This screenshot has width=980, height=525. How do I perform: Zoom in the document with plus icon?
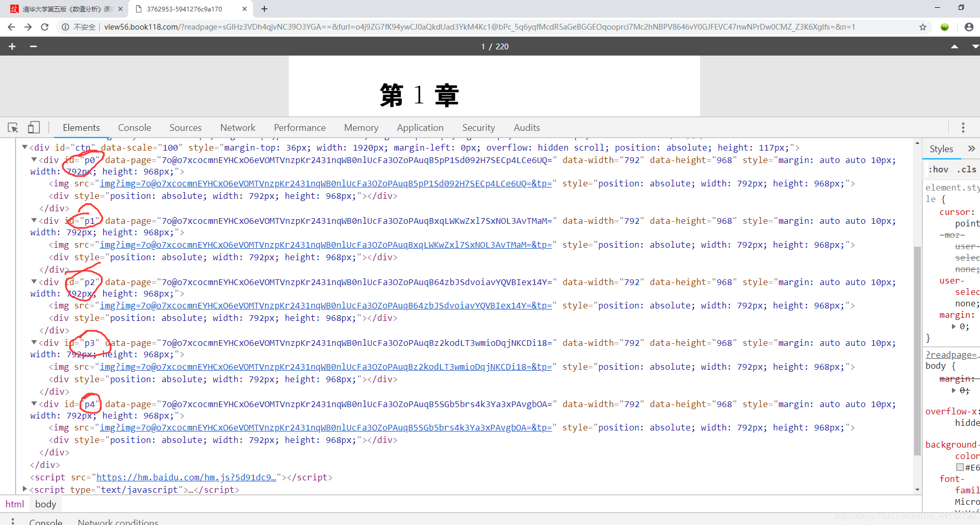coord(12,46)
